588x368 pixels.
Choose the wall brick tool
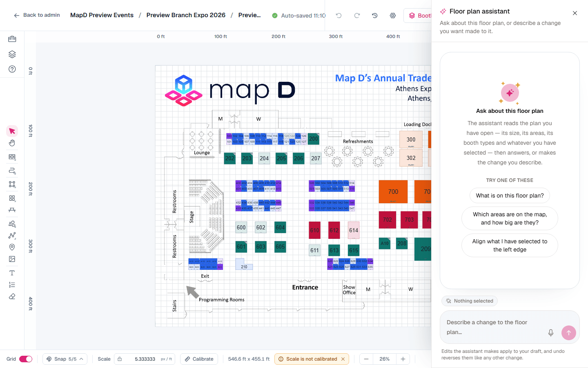(x=12, y=157)
